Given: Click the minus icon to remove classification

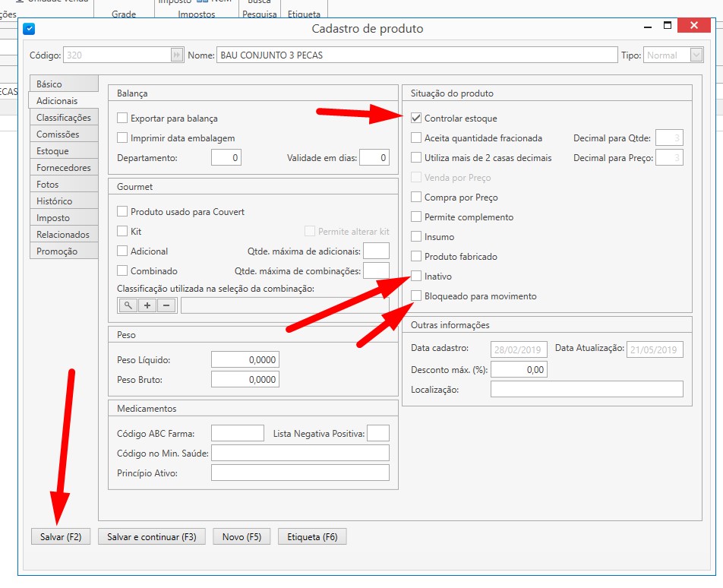Looking at the screenshot, I should pos(166,305).
